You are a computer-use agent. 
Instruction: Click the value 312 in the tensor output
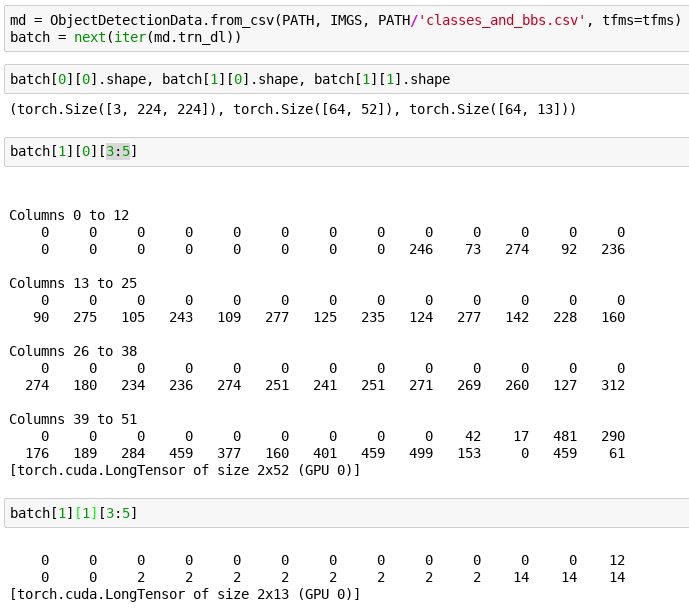click(x=613, y=385)
